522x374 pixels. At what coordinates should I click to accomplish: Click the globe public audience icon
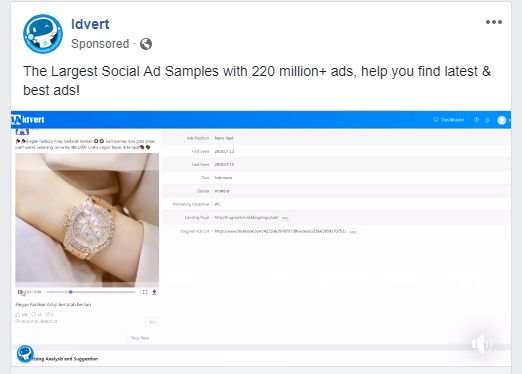(146, 44)
